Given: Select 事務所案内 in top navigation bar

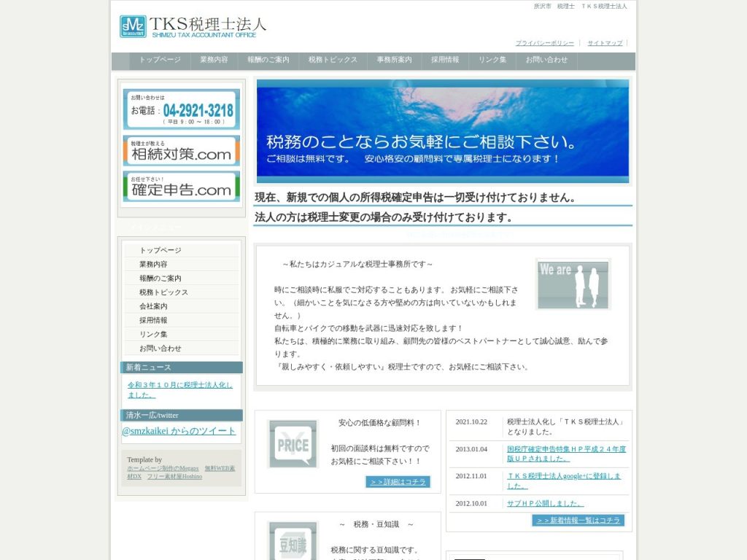Looking at the screenshot, I should click(x=394, y=60).
